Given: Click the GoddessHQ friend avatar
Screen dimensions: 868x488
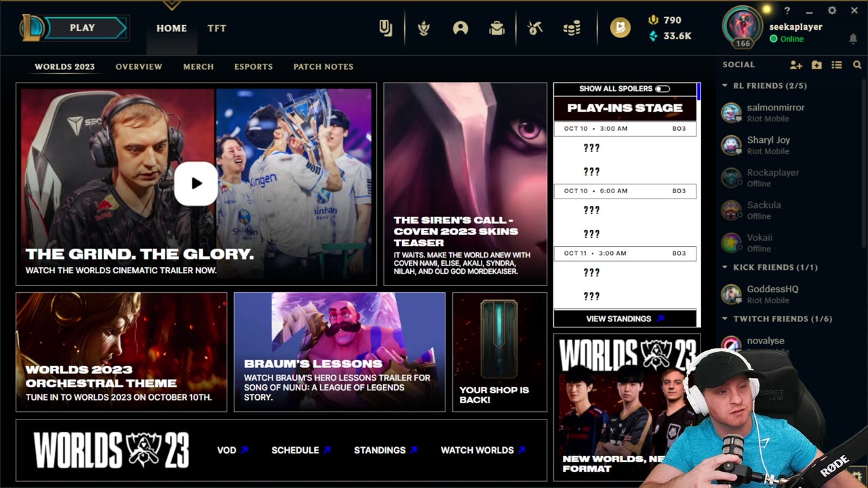Looking at the screenshot, I should (731, 294).
